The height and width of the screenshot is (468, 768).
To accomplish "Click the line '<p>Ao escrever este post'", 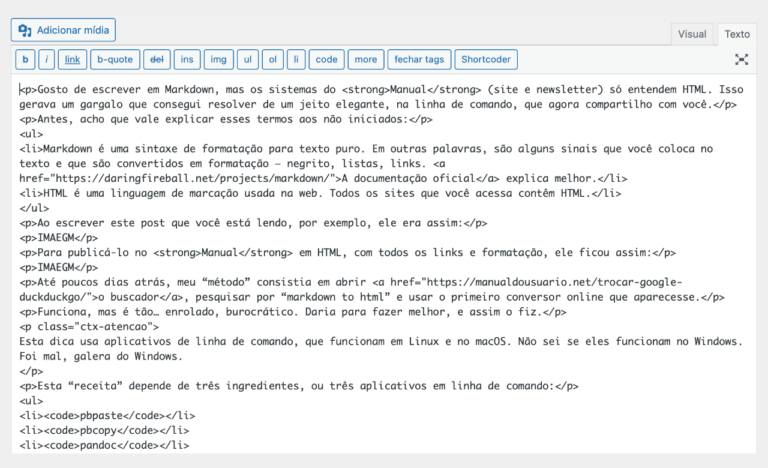I will point(253,223).
